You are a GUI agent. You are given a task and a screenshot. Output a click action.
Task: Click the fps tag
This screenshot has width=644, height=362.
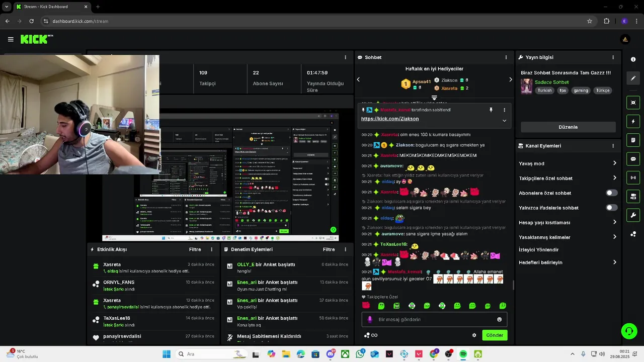tap(562, 90)
